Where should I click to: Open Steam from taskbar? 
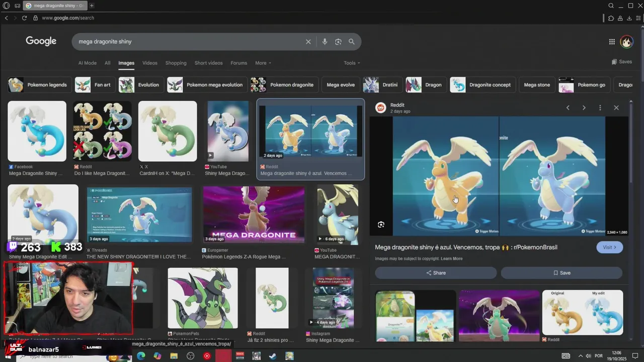click(273, 356)
